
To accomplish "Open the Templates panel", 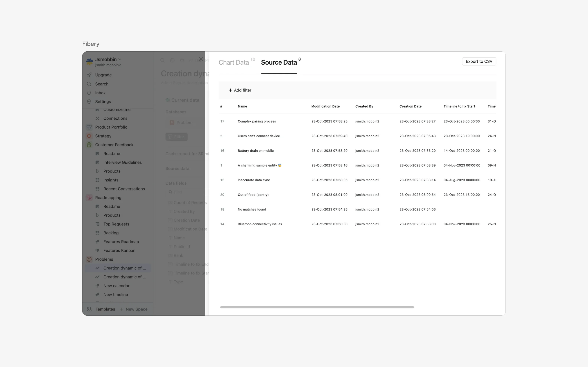I will (105, 309).
